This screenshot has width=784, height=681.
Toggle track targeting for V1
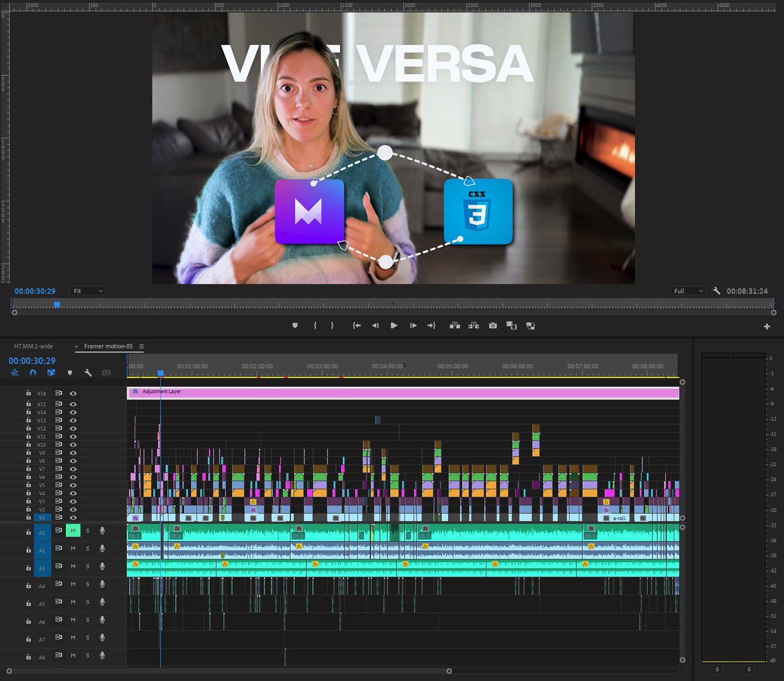[x=42, y=518]
